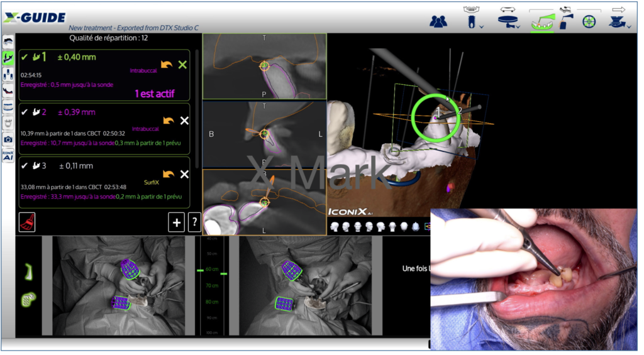
Task: Click the '1 est actif' status text
Action: pyautogui.click(x=155, y=94)
